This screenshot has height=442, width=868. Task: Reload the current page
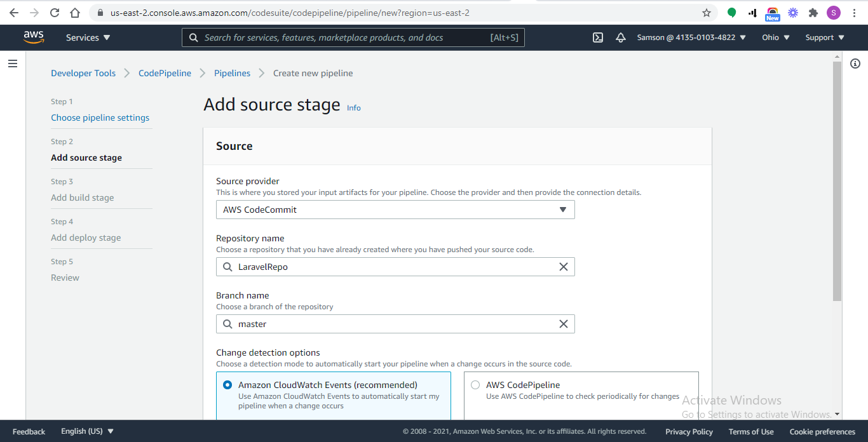pos(54,12)
